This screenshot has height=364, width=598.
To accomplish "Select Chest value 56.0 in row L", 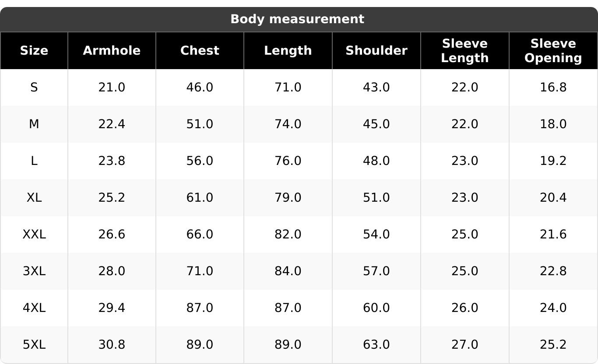I will click(x=200, y=161).
